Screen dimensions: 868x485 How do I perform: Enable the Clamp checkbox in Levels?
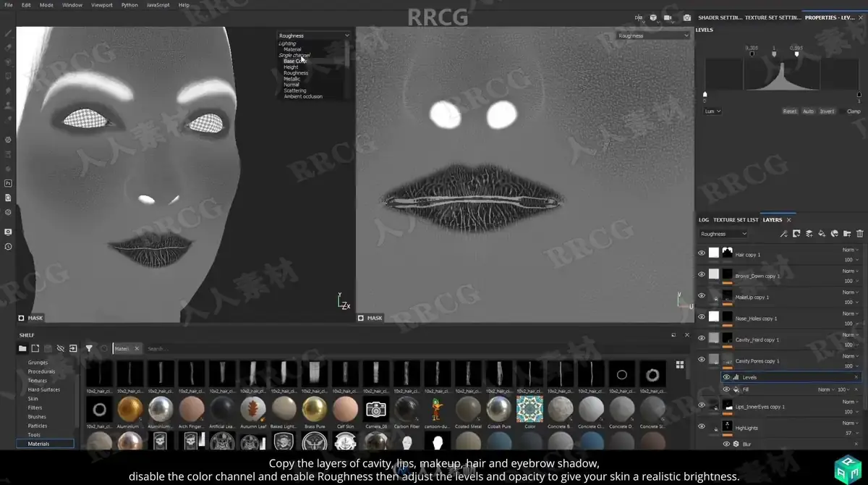(x=843, y=111)
